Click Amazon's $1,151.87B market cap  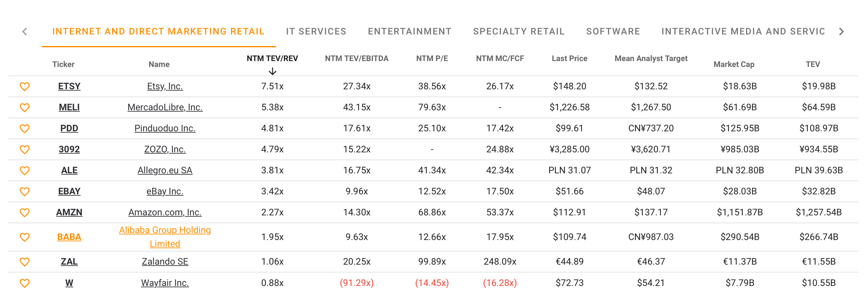click(740, 212)
